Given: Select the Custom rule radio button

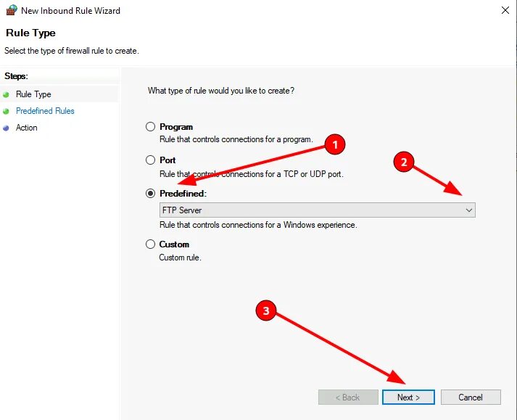Looking at the screenshot, I should 150,244.
